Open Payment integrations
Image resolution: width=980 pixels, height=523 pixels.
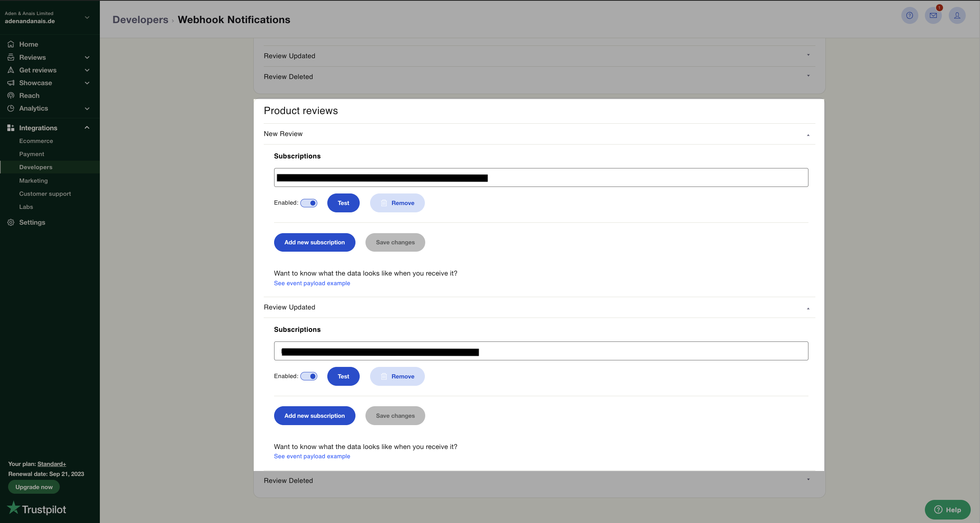click(32, 154)
